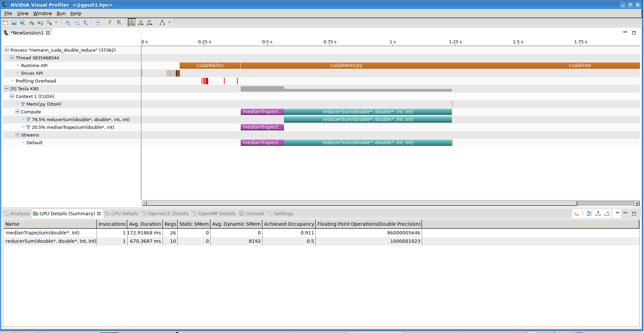
Task: Click the New Session toolbar icon
Action: click(x=5, y=22)
